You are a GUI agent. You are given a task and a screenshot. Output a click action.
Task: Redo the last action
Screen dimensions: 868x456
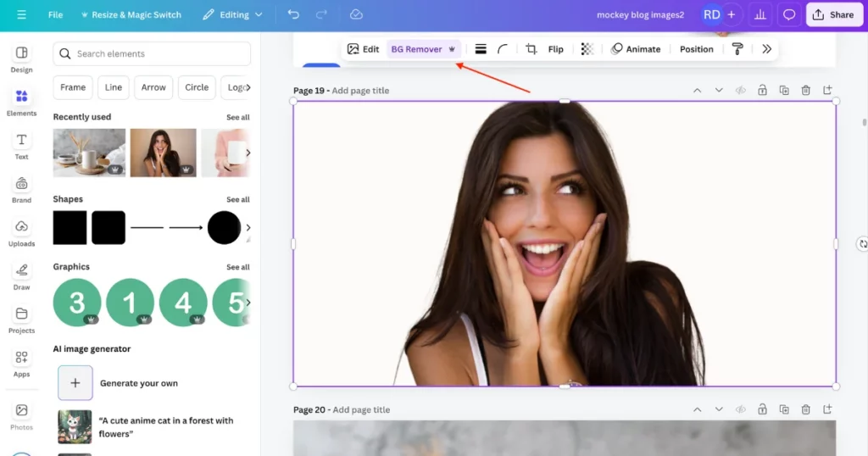tap(321, 15)
